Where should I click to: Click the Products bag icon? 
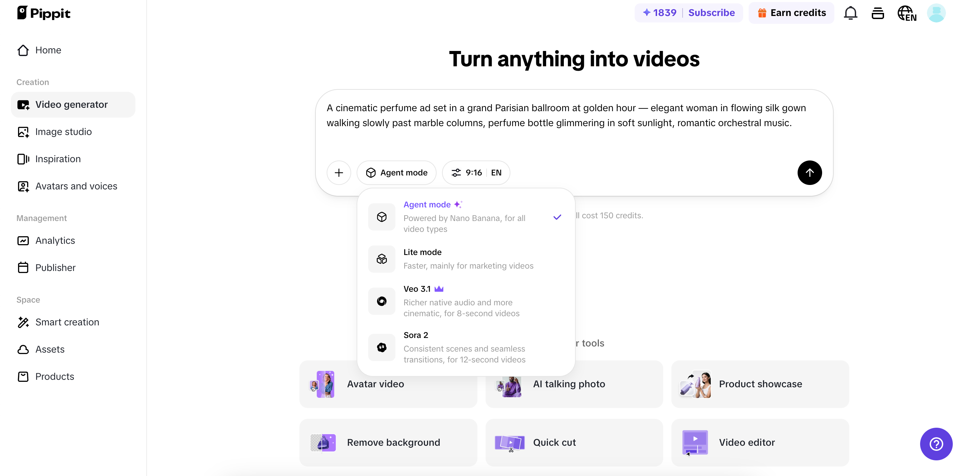(x=23, y=376)
